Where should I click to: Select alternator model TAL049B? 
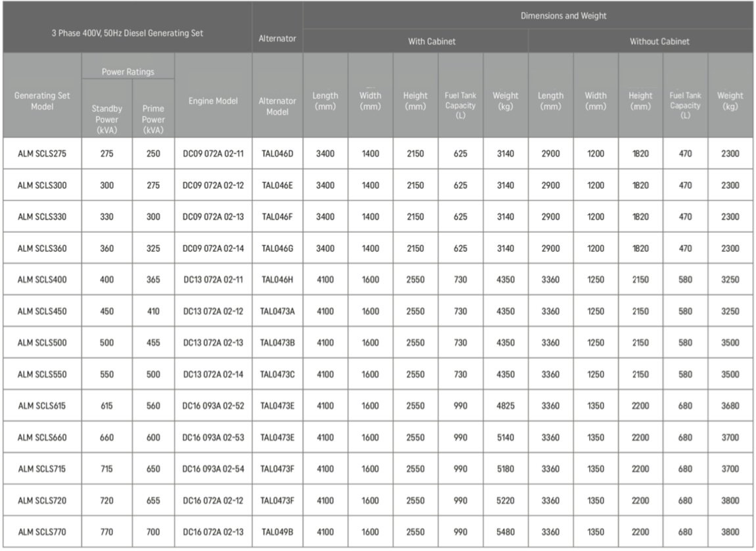point(277,532)
